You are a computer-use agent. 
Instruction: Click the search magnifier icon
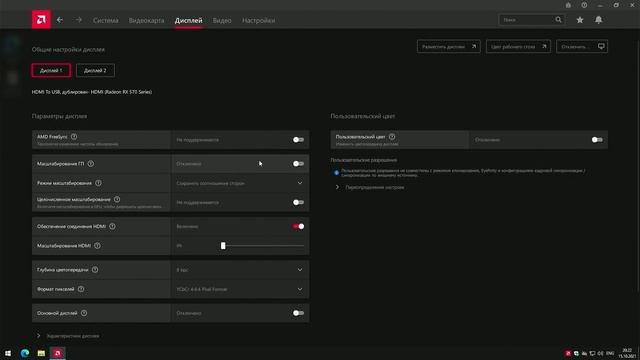pos(558,20)
